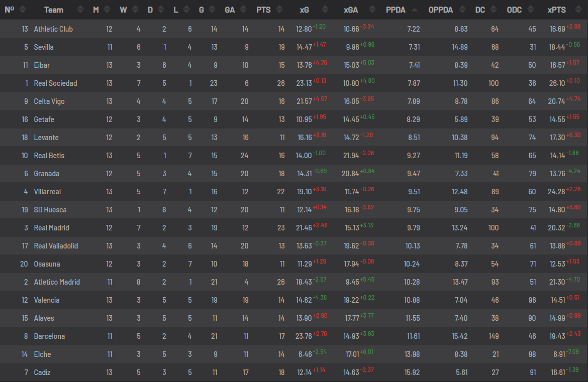Click the xG column sort arrows
Image resolution: width=588 pixels, height=382 pixels.
point(325,10)
